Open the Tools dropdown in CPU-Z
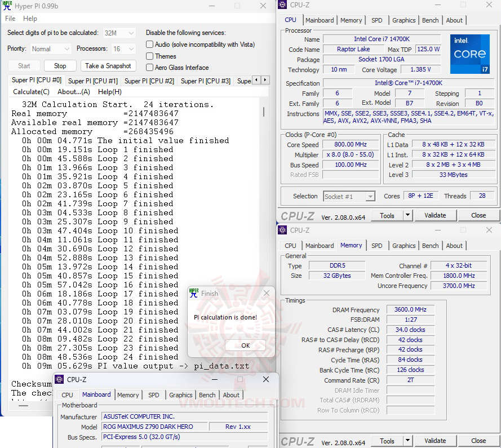This screenshot has width=501, height=448. 391,215
